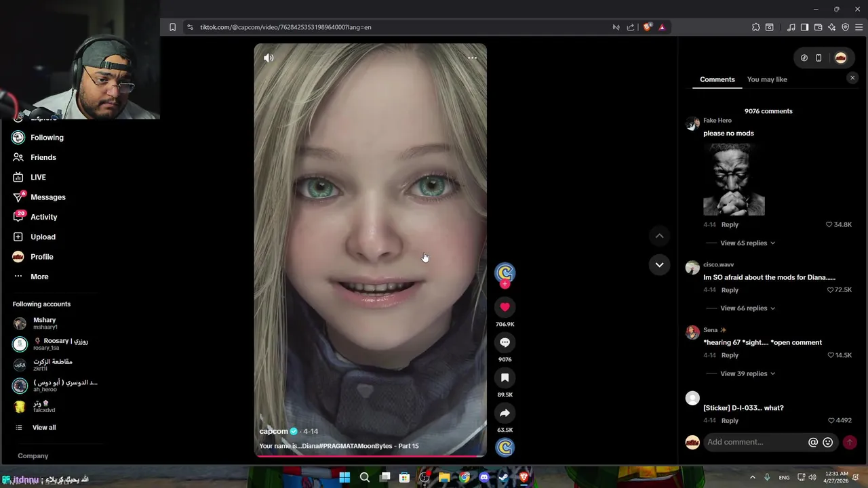868x488 pixels.
Task: Toggle the browser sidebar panel
Action: point(804,27)
